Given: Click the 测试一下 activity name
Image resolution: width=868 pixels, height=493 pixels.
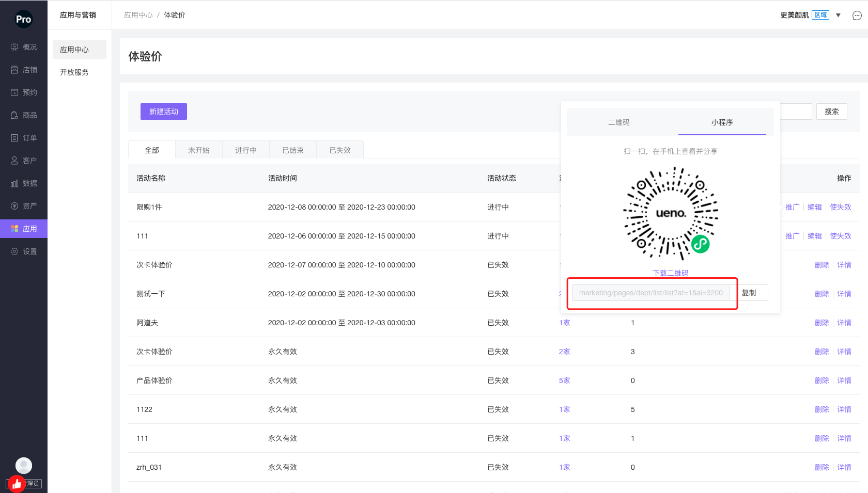Looking at the screenshot, I should 151,294.
